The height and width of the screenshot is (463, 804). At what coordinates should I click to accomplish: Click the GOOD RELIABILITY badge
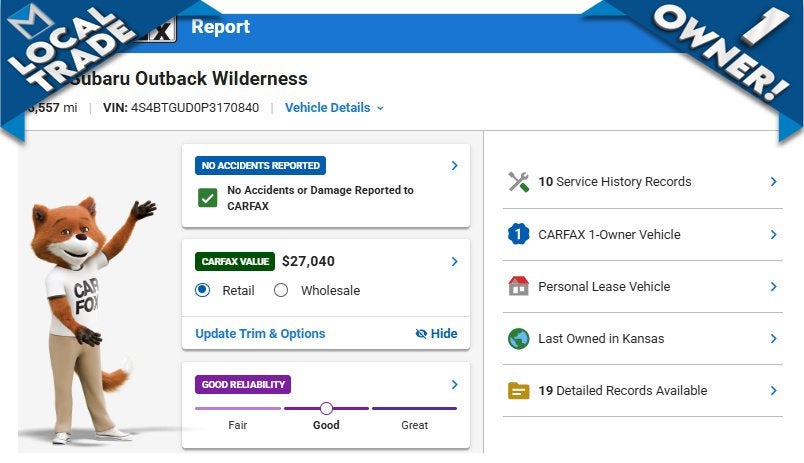tap(243, 385)
